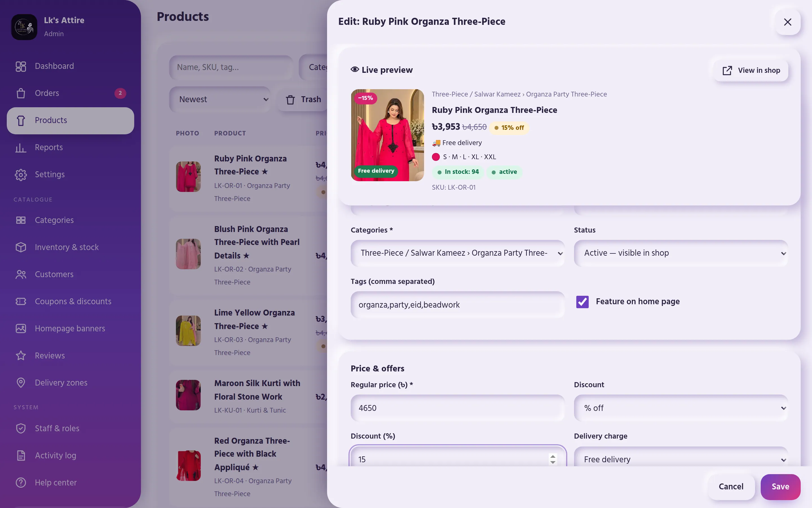Click the Reports bar chart icon
The width and height of the screenshot is (812, 508).
(21, 148)
